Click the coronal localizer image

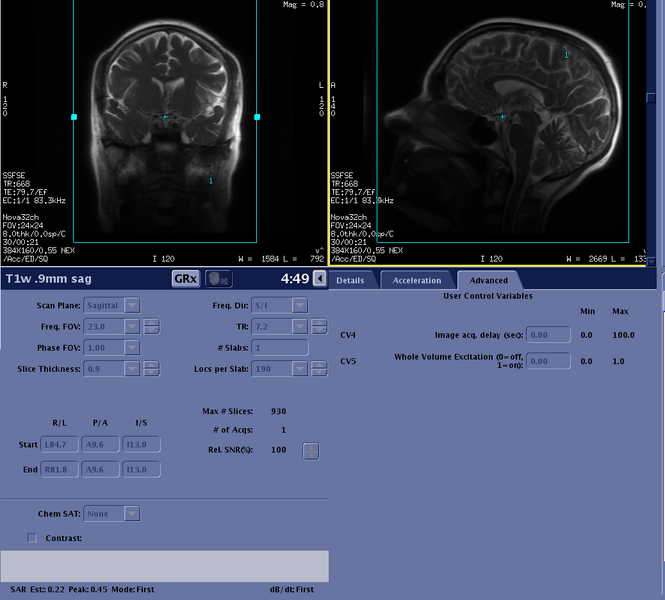click(x=164, y=133)
